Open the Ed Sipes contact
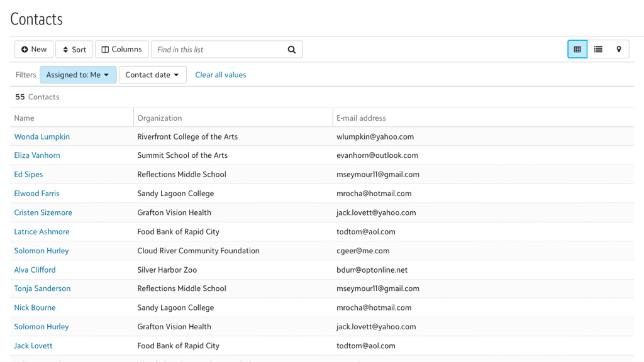 (28, 174)
